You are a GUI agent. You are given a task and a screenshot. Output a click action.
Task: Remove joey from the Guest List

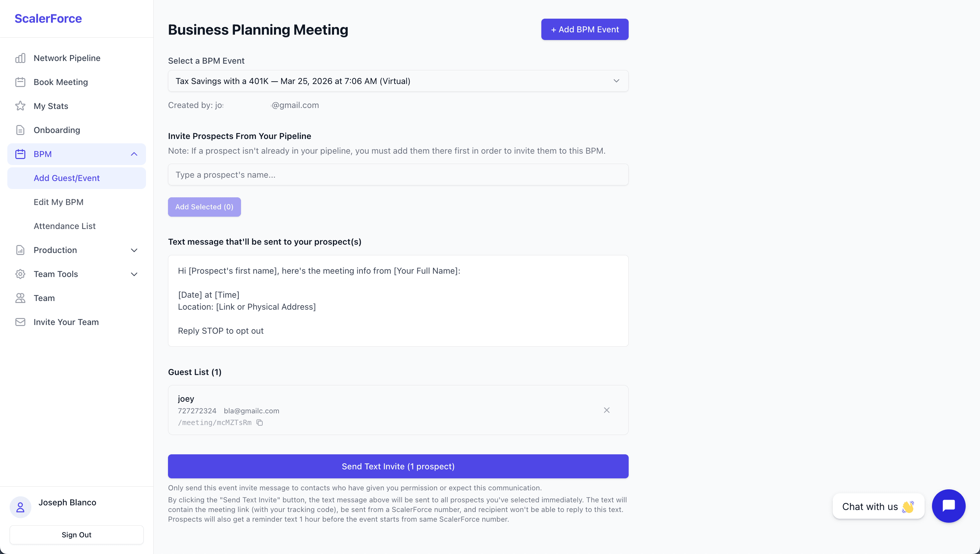(x=606, y=410)
